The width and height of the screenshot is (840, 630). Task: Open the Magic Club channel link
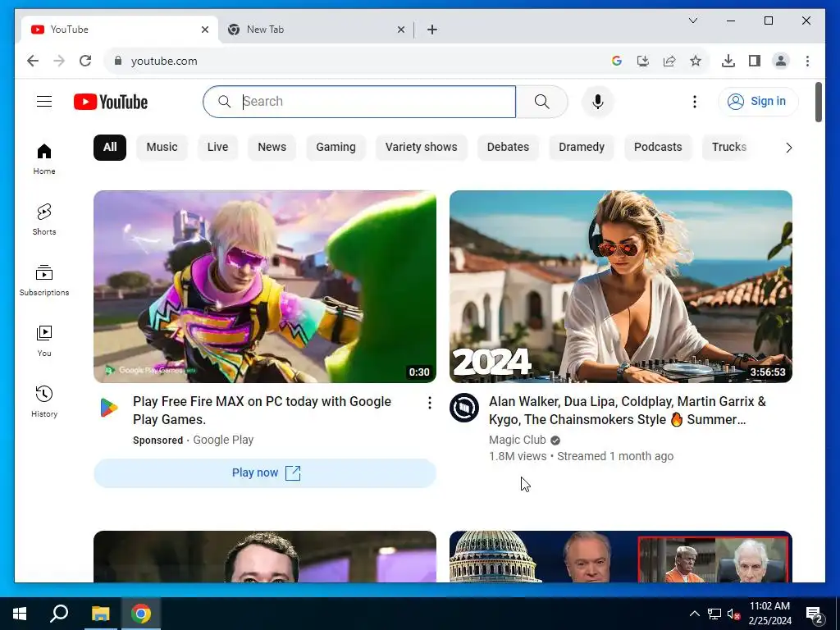(517, 440)
